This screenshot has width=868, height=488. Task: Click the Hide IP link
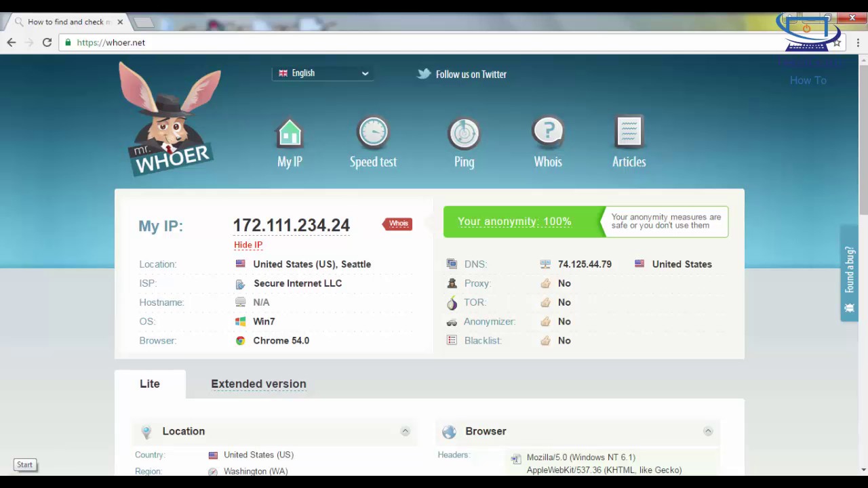click(x=248, y=245)
